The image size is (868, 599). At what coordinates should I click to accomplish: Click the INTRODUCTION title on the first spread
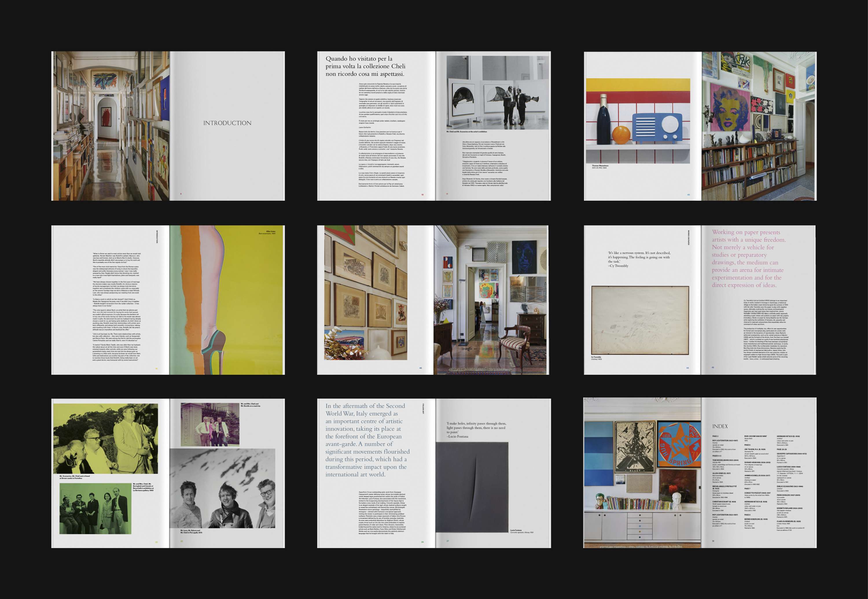[x=227, y=123]
